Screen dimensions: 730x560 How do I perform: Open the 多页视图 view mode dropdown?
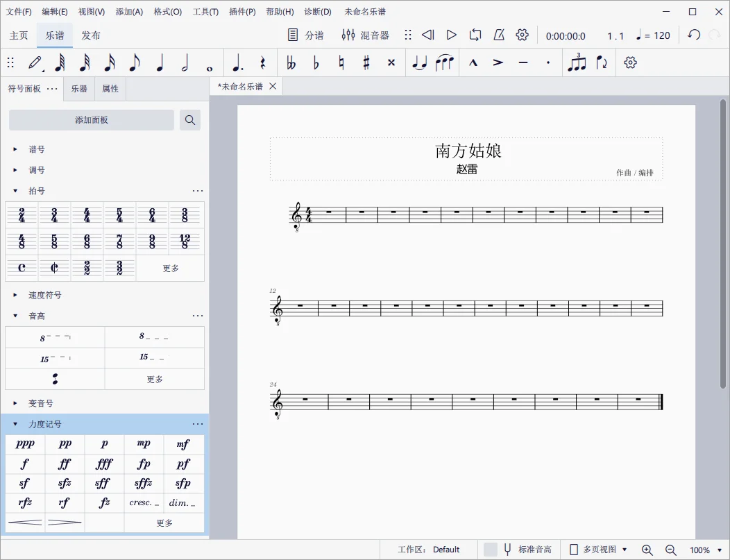[599, 550]
